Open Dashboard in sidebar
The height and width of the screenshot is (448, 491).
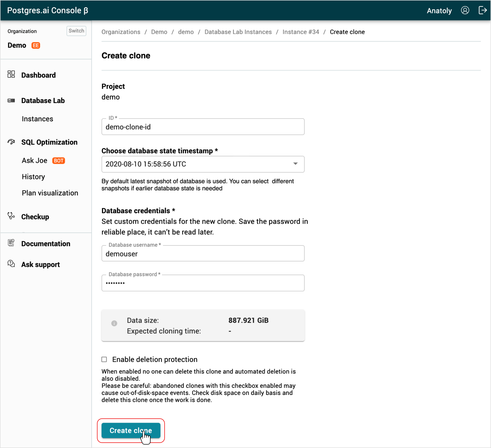[38, 75]
